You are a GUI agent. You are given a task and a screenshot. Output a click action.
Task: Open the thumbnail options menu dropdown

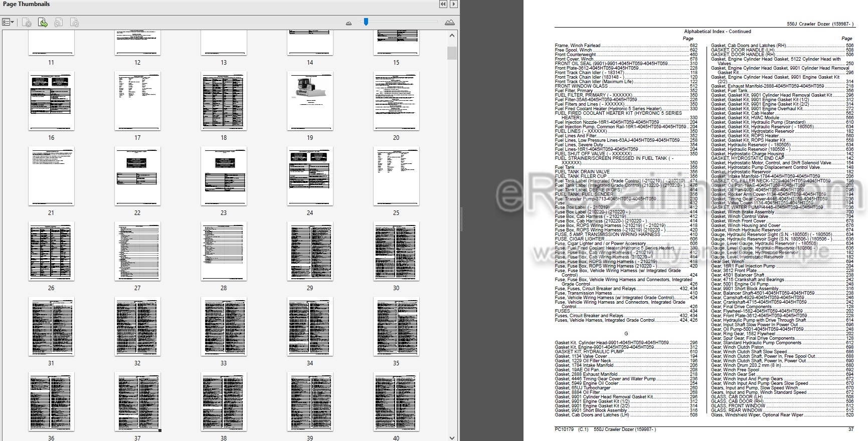pos(8,23)
